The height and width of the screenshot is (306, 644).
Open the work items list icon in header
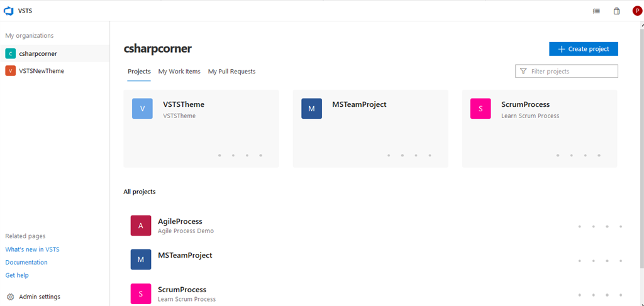point(596,11)
